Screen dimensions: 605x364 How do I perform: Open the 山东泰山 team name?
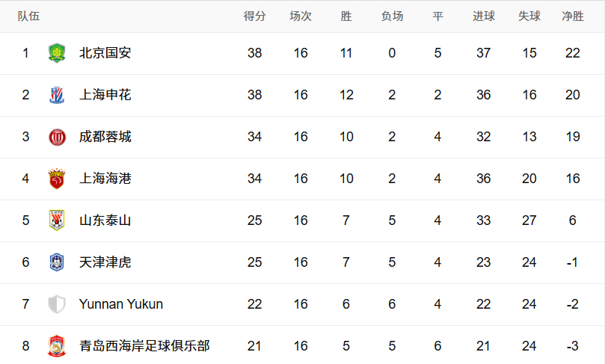[105, 220]
